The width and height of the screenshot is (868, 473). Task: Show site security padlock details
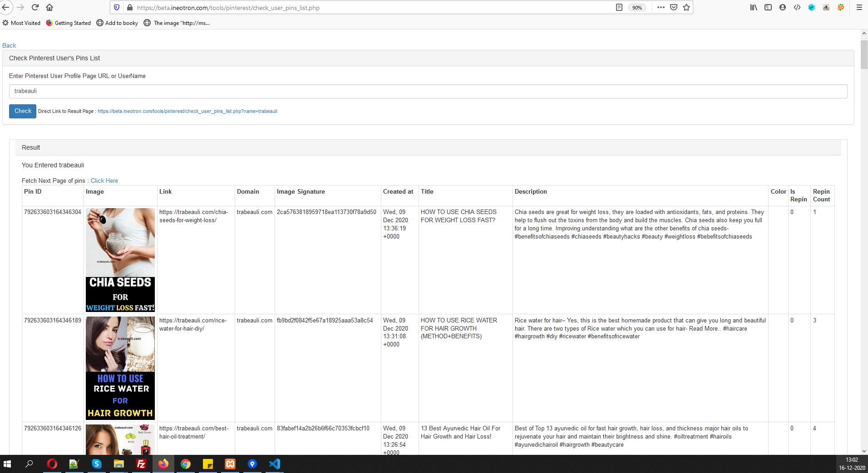129,7
